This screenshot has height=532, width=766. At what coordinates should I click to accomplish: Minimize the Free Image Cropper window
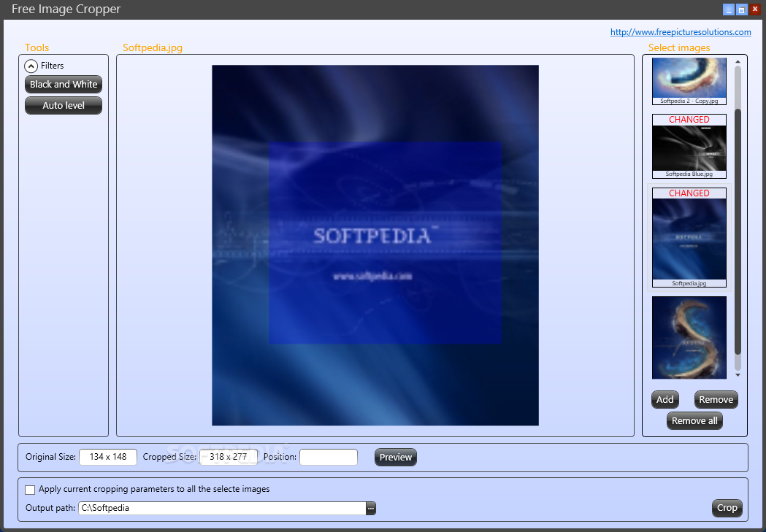pos(728,9)
